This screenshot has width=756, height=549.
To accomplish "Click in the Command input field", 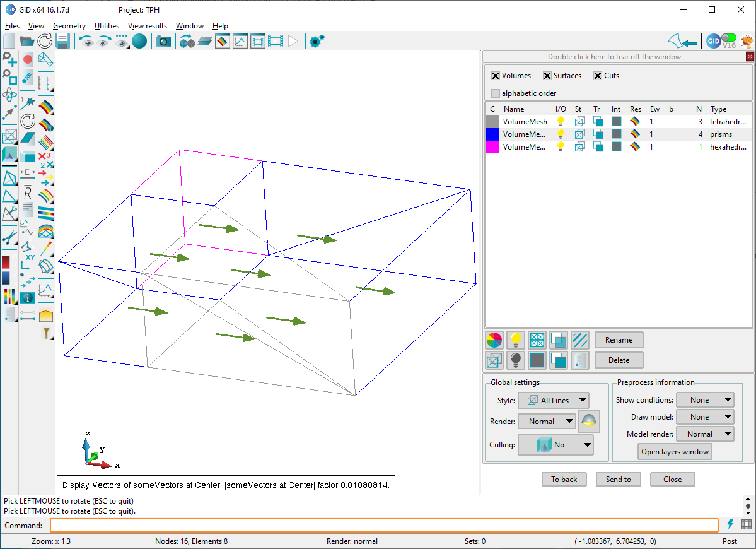I will [x=383, y=526].
